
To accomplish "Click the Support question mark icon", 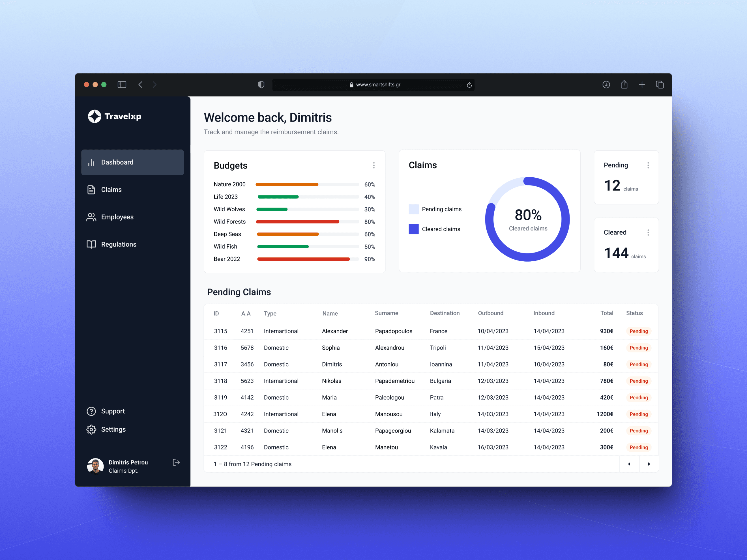I will pyautogui.click(x=91, y=411).
